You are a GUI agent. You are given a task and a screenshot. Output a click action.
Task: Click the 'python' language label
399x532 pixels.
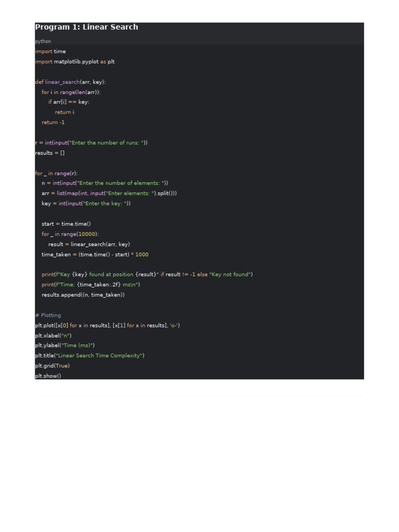(x=43, y=42)
